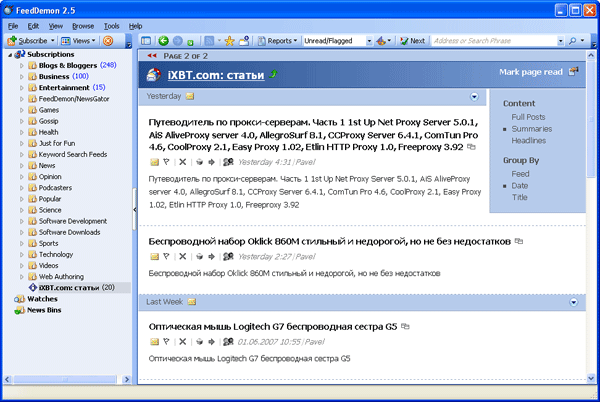The image size is (600, 402).
Task: Click the forward navigation arrow
Action: coord(178,41)
